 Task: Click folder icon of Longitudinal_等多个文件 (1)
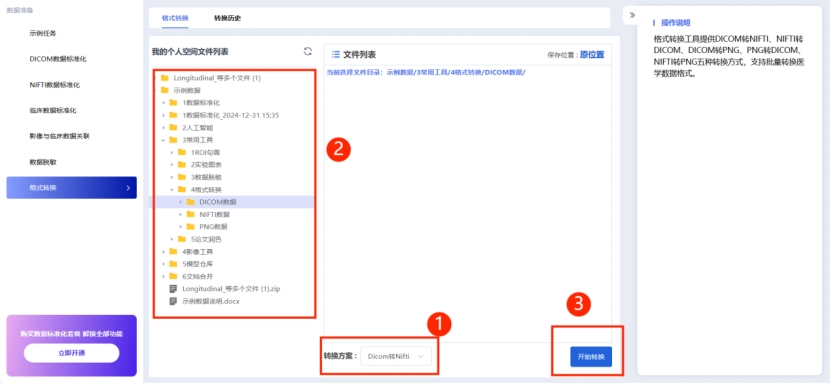164,78
